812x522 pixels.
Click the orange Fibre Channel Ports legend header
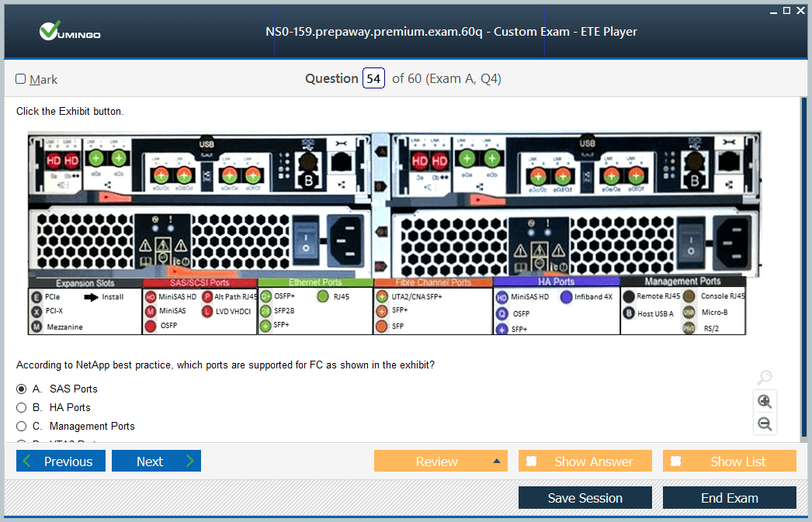point(433,283)
